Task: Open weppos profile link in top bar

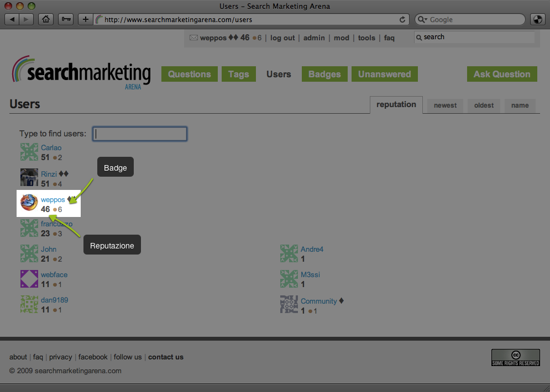Action: (213, 38)
